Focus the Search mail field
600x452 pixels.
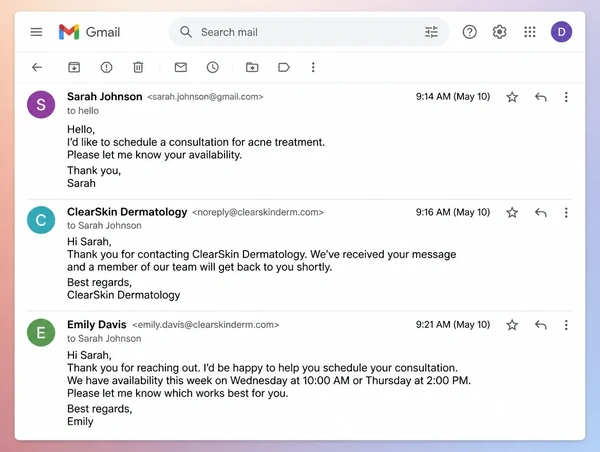click(x=308, y=32)
